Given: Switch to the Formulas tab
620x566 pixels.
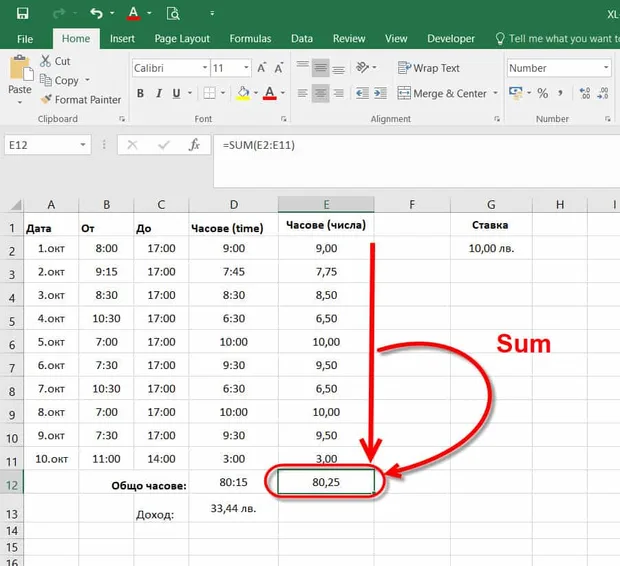Looking at the screenshot, I should [250, 39].
